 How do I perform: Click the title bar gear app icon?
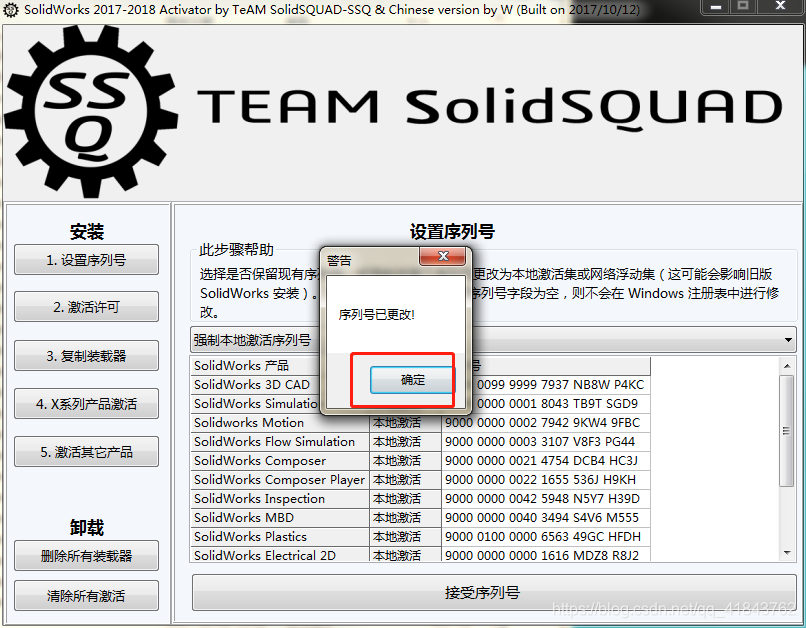[x=10, y=10]
